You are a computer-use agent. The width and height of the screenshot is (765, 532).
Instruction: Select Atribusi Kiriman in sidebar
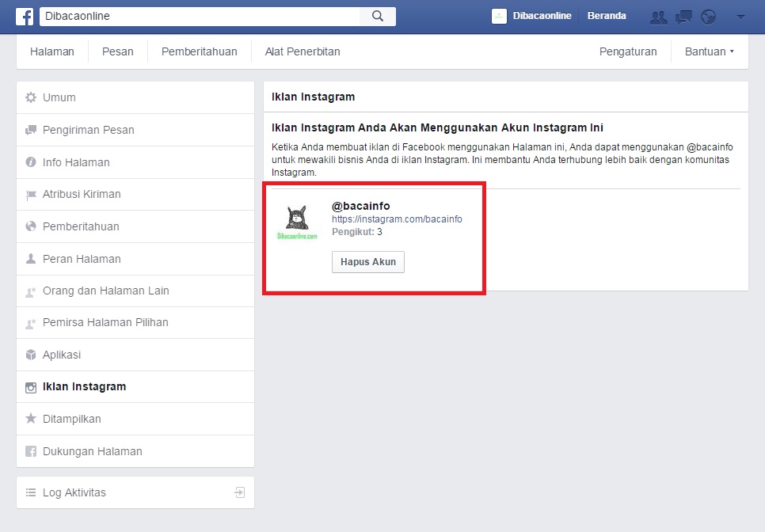(x=135, y=194)
